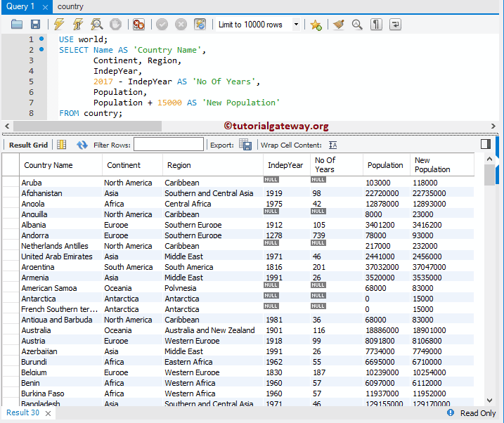Toggle wrap cell content in results
The height and width of the screenshot is (423, 504).
(333, 145)
